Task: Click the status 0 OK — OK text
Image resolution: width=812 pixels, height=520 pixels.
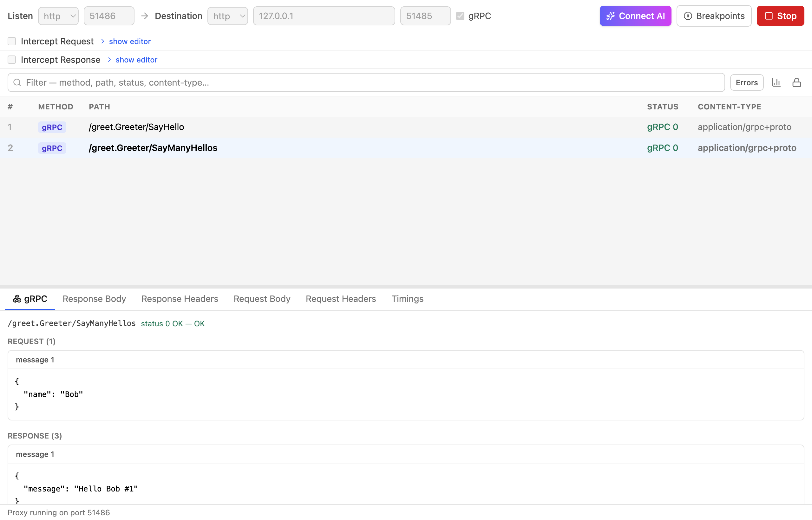Action: click(173, 323)
